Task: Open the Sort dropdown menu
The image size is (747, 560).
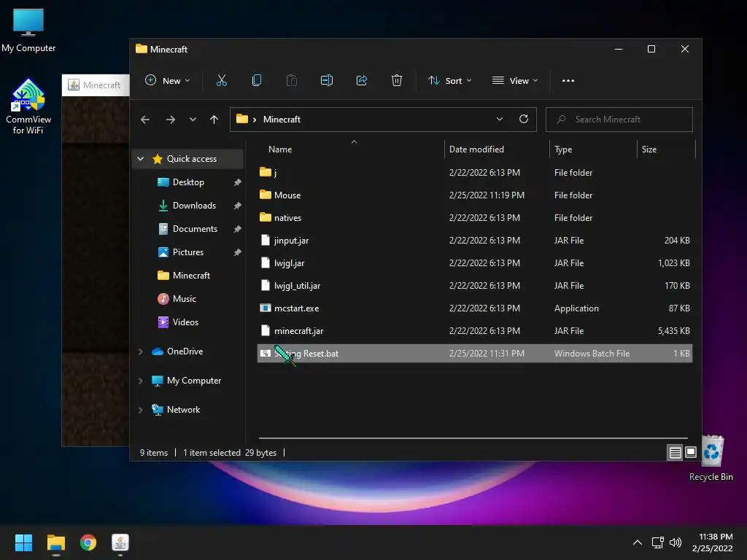Action: (449, 80)
